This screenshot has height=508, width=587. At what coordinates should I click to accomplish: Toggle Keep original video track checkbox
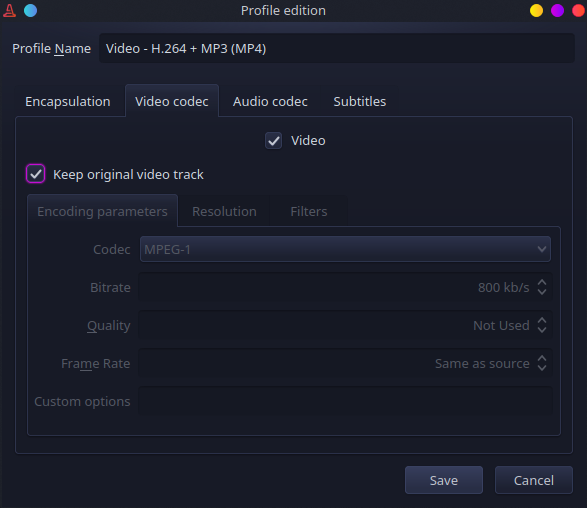[x=36, y=174]
